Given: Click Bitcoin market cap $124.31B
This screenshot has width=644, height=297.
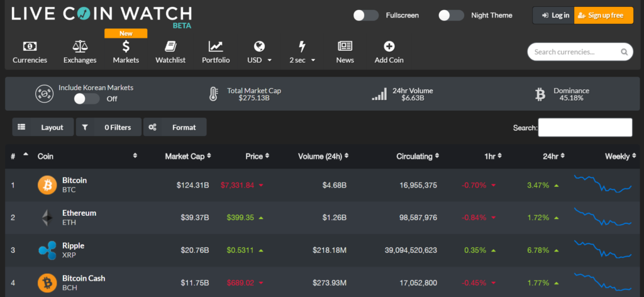Looking at the screenshot, I should point(193,185).
